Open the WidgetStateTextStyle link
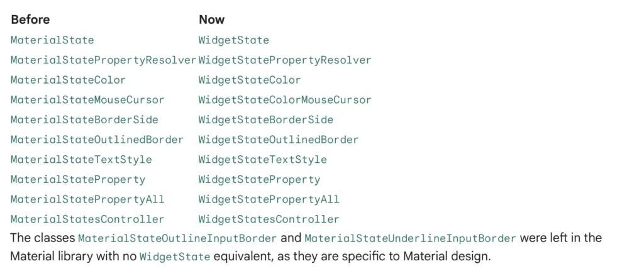The height and width of the screenshot is (271, 644). click(x=262, y=160)
